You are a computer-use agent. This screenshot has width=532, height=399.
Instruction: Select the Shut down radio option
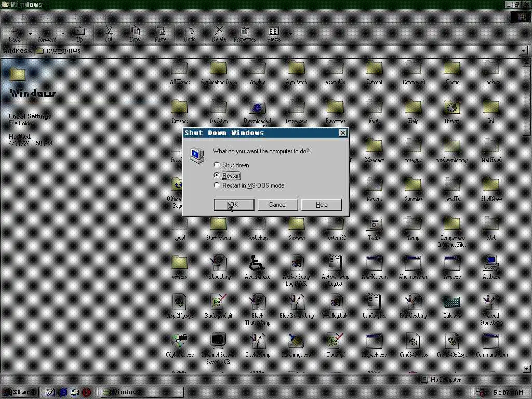(232, 165)
